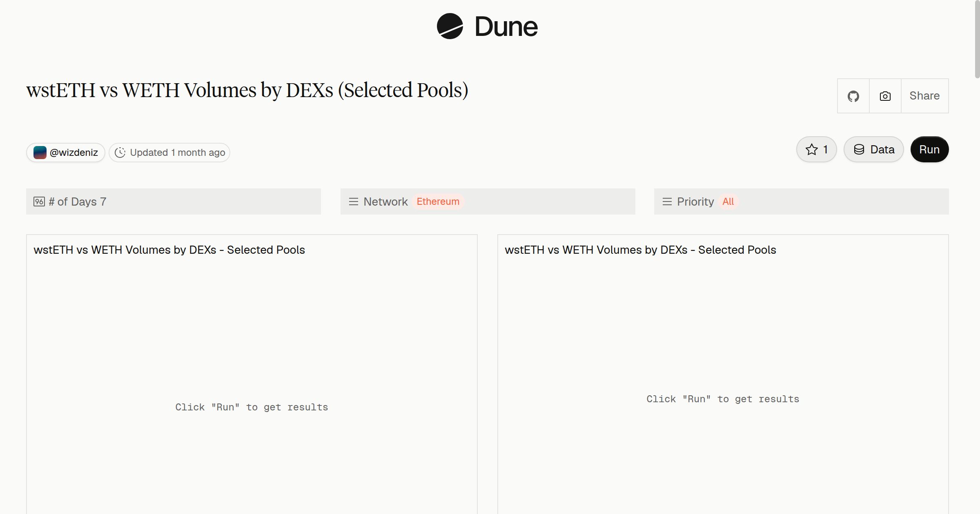Open the Priority parameter dropdown

tap(801, 202)
